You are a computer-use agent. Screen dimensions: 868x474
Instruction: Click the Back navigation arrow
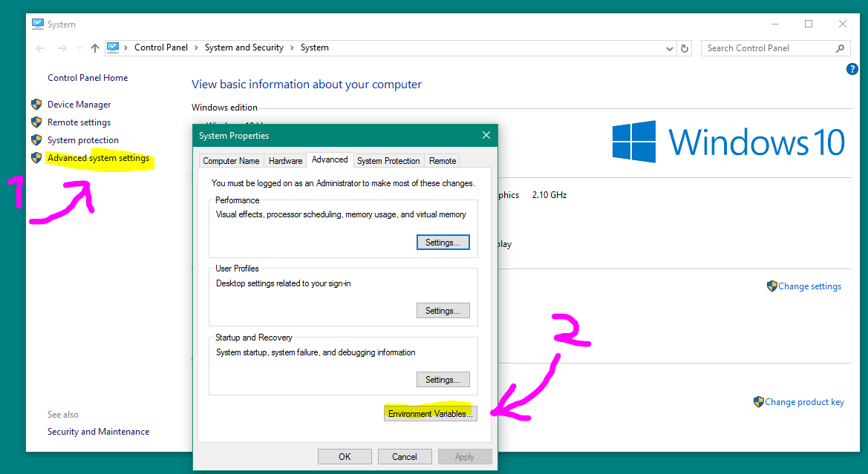(40, 48)
